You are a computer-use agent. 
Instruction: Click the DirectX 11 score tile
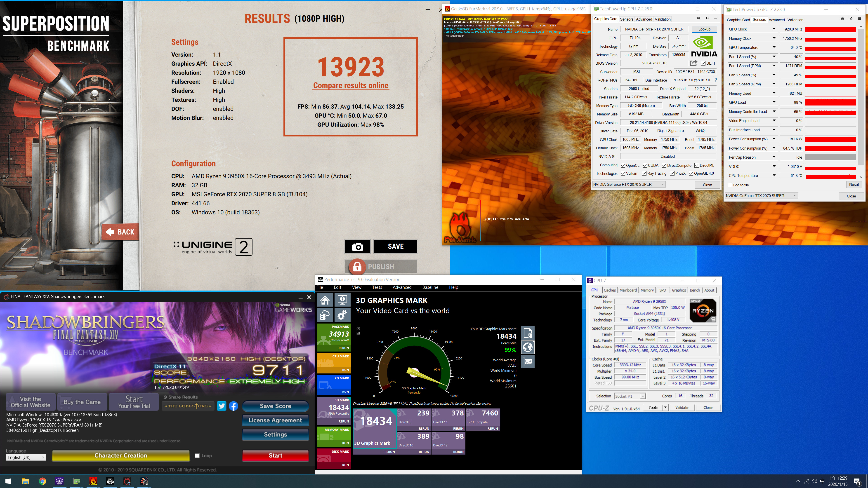[x=448, y=420]
